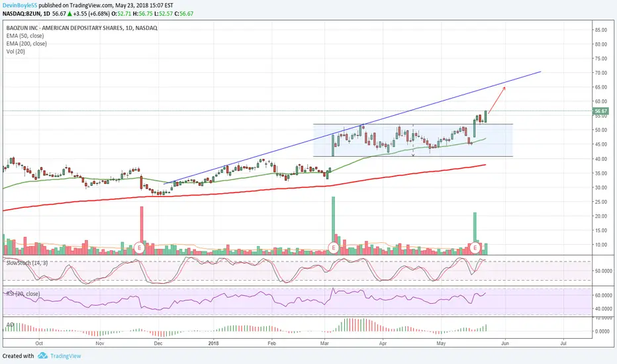Click the H:56.75 high price value
The height and width of the screenshot is (364, 617).
click(x=143, y=14)
